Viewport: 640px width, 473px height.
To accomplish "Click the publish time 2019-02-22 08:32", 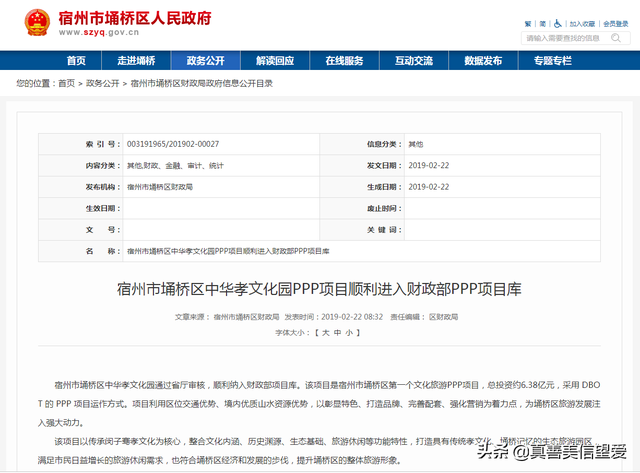I will [x=352, y=317].
